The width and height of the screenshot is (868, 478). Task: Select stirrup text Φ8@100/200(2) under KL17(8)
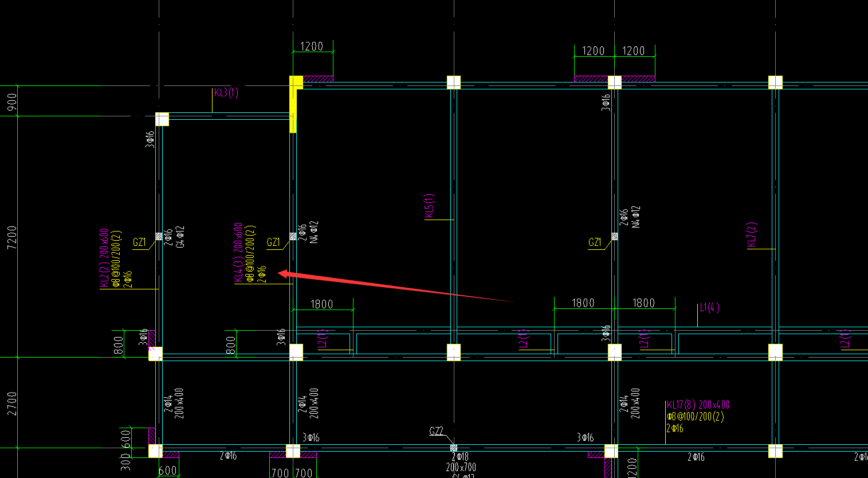[695, 417]
